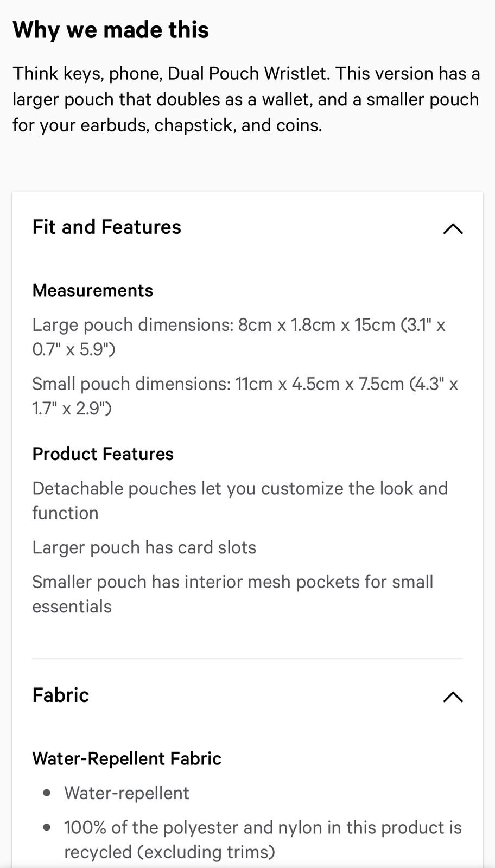Image resolution: width=495 pixels, height=868 pixels.
Task: Click the divider line above Fabric
Action: (247, 659)
